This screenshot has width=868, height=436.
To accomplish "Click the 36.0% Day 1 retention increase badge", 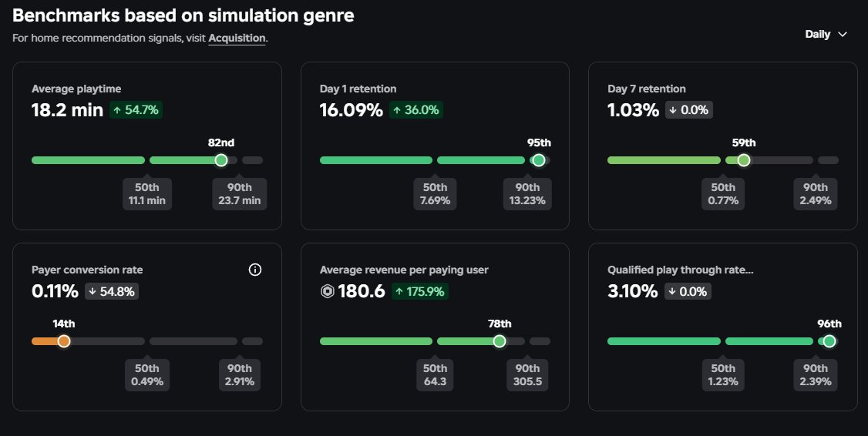I will point(415,110).
